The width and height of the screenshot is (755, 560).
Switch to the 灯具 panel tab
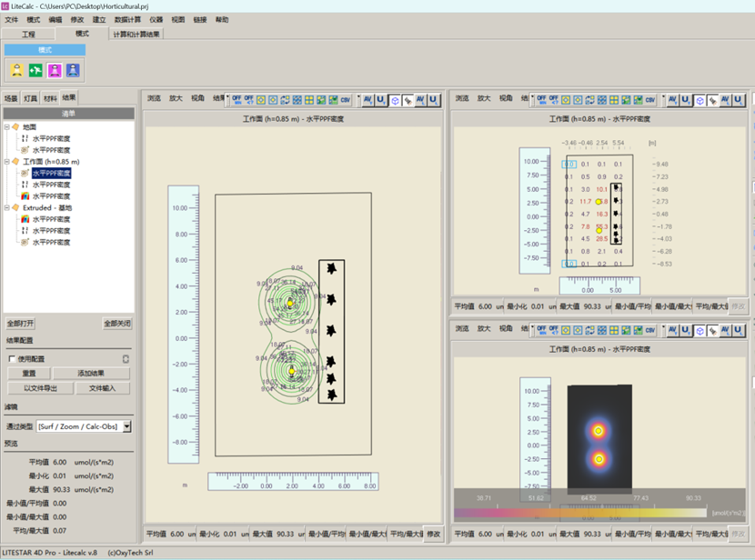tap(30, 98)
